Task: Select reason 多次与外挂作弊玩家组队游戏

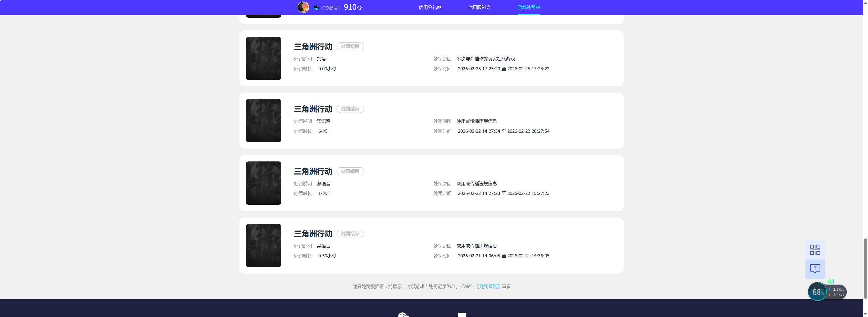Action: pos(486,59)
